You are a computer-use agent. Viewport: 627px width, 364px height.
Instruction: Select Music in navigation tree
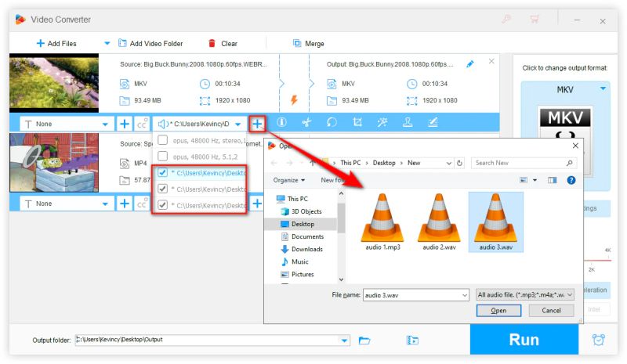click(295, 261)
